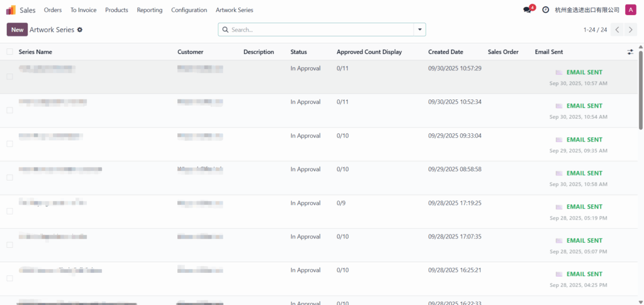Click the Sales app logo icon

pyautogui.click(x=11, y=10)
